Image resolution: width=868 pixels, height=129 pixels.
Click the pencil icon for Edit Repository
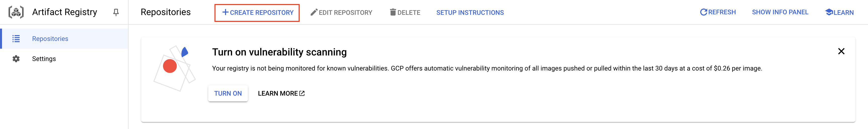coord(314,12)
